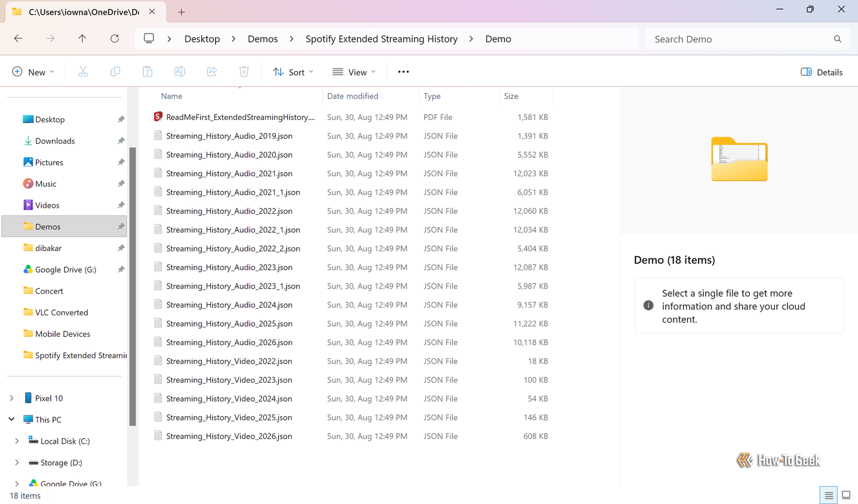Refresh the current folder view
The height and width of the screenshot is (504, 858).
click(115, 39)
